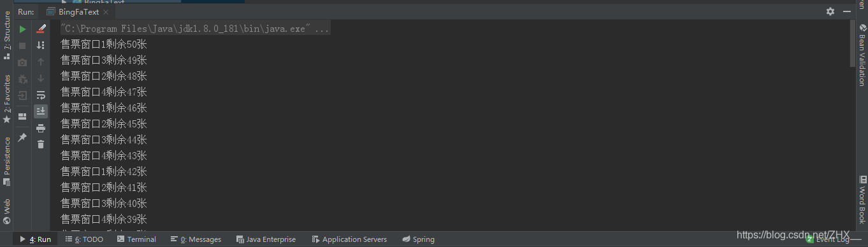Click console line '售票窗口4剩余47张'

pyautogui.click(x=104, y=92)
